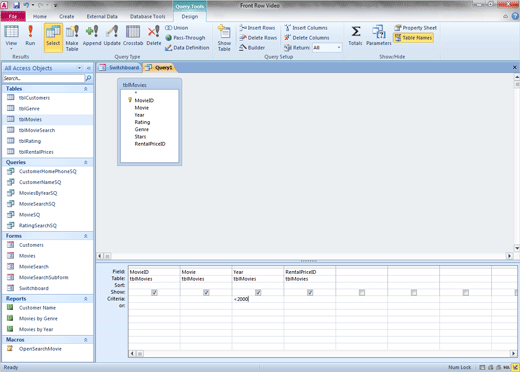The width and height of the screenshot is (520, 372).
Task: Switch to Crosstab query type
Action: [133, 35]
